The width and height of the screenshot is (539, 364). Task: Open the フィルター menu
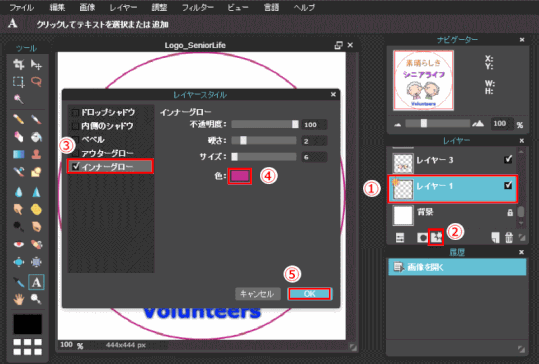coord(198,8)
